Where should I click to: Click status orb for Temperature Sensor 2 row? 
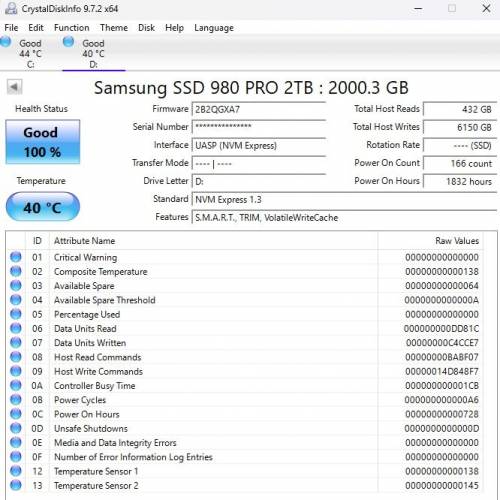pyautogui.click(x=16, y=485)
